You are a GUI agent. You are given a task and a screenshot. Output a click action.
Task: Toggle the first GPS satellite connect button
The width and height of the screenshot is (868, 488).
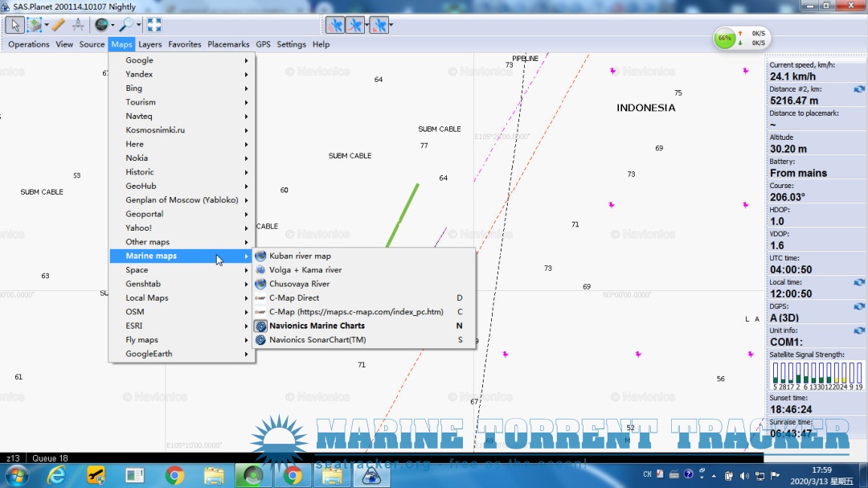335,25
